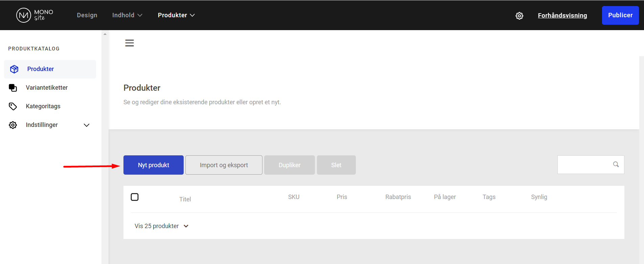The width and height of the screenshot is (644, 264).
Task: Toggle the hamburger menu icon
Action: click(130, 43)
